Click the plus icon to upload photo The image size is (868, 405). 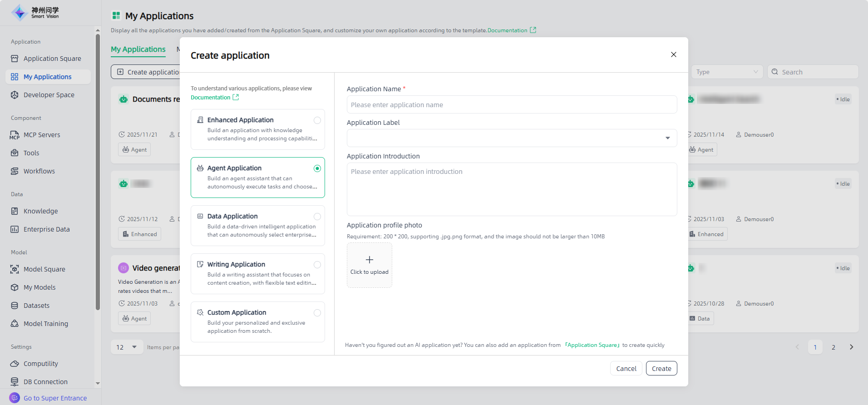point(370,260)
